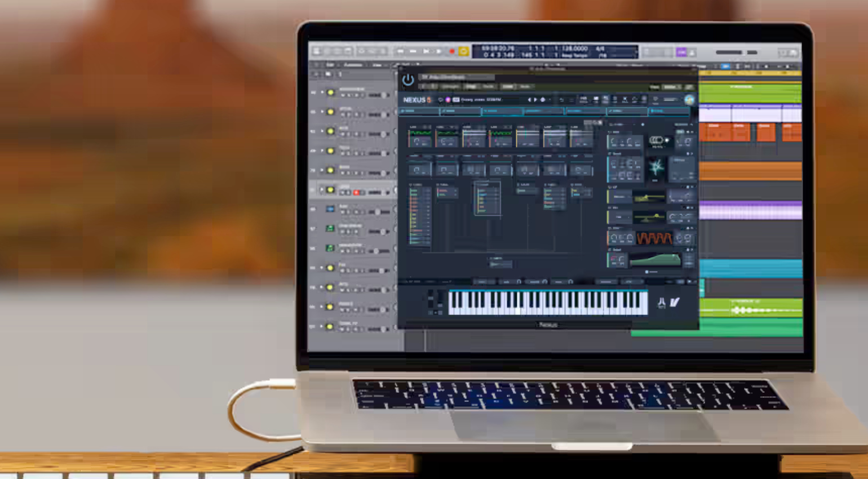Click the undo arrow in Nexus header

[x=561, y=100]
